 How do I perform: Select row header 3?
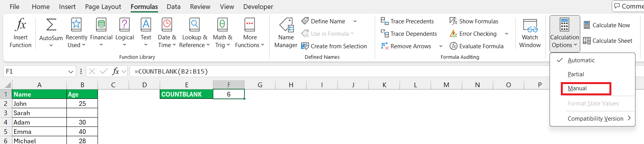coord(6,113)
